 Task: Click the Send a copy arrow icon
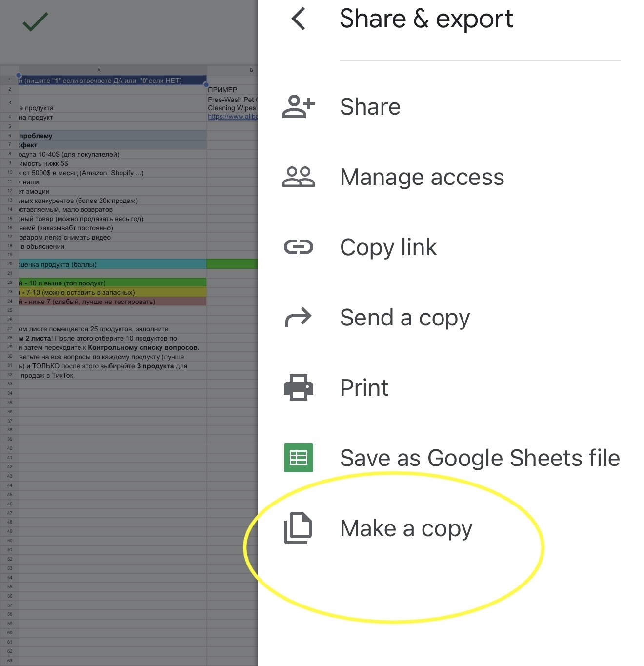298,318
